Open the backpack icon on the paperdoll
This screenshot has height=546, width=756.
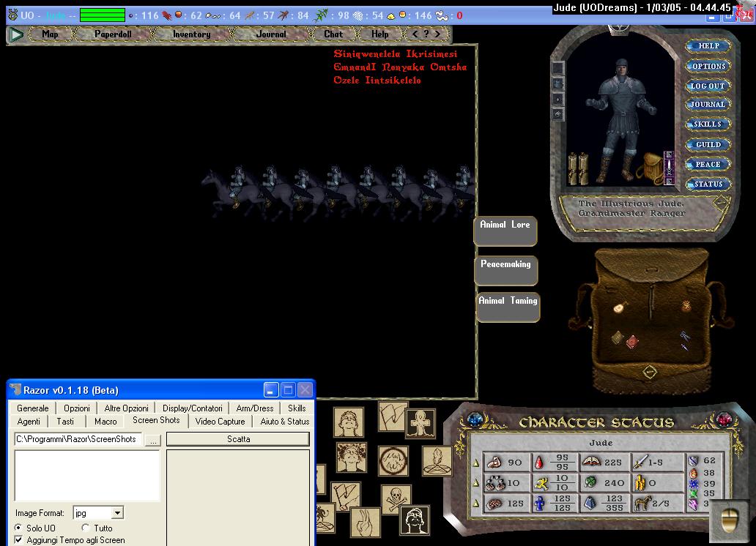pos(650,169)
